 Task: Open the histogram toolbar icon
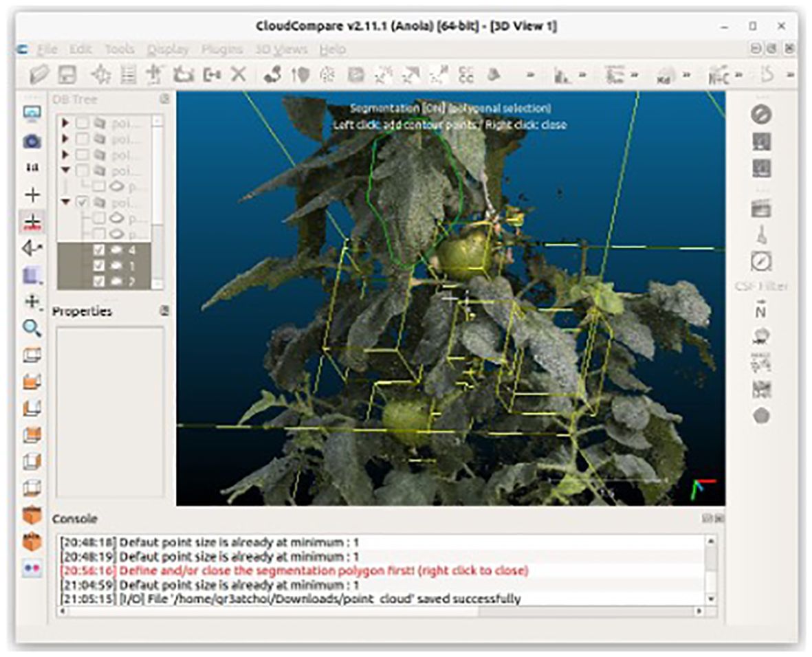pos(562,76)
